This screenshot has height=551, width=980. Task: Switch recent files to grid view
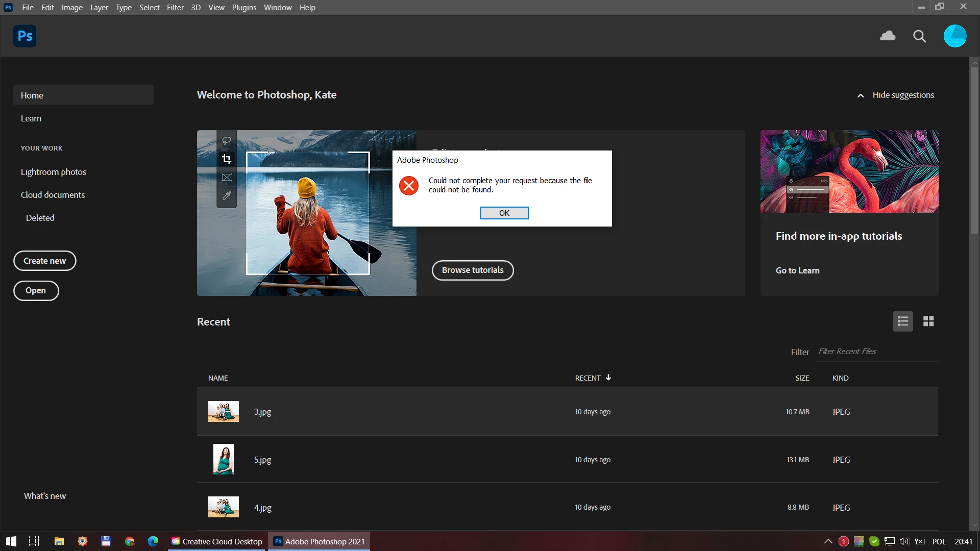click(928, 321)
